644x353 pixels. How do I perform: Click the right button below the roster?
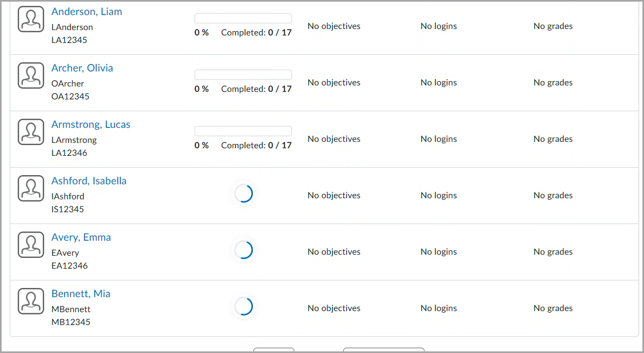pyautogui.click(x=383, y=351)
